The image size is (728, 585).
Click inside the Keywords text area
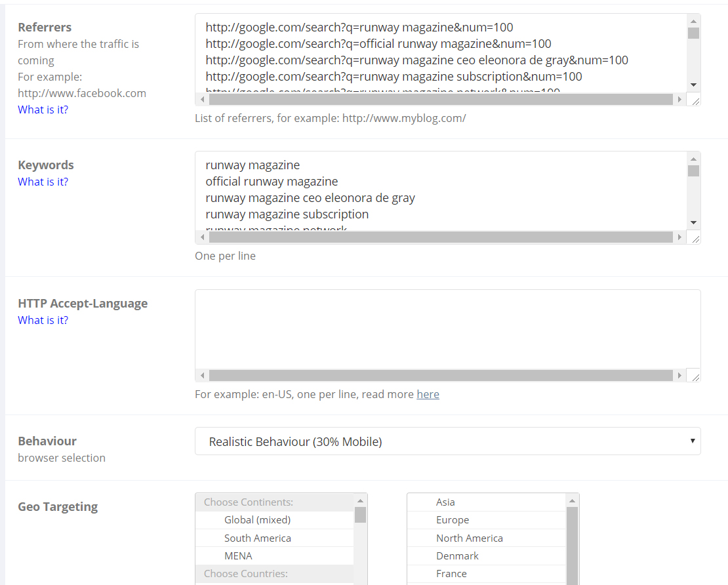coord(441,190)
